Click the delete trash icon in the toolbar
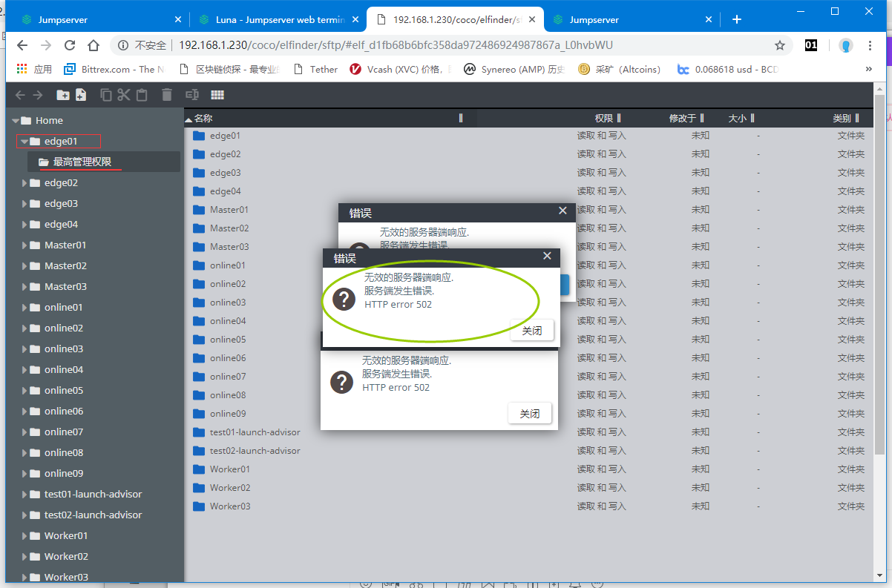This screenshot has width=892, height=588. (x=167, y=95)
